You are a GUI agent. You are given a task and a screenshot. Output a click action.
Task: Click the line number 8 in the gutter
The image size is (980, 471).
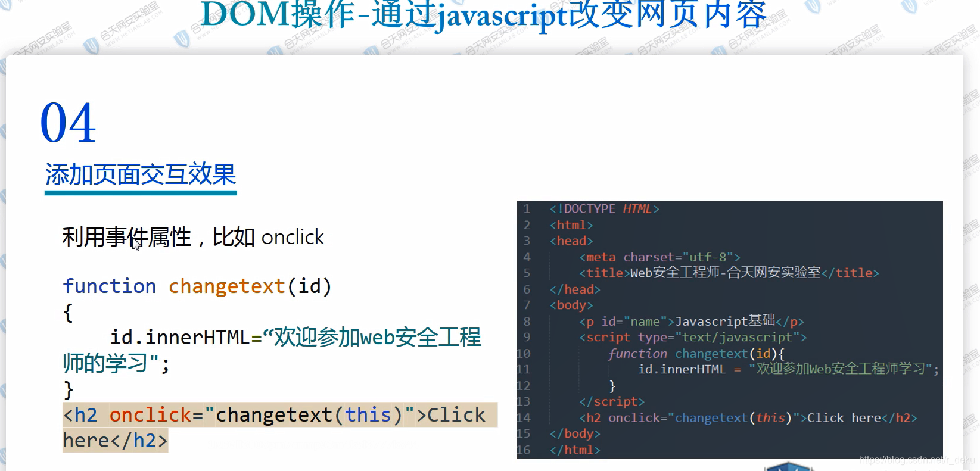coord(527,322)
